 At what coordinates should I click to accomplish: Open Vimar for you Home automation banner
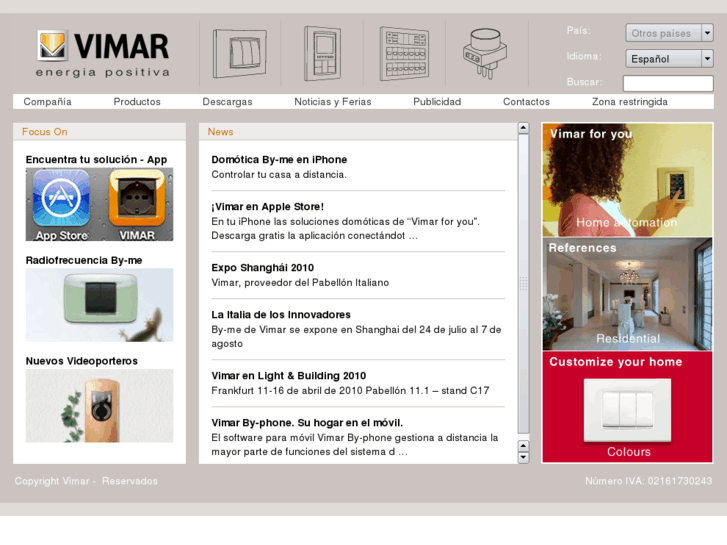(x=627, y=180)
